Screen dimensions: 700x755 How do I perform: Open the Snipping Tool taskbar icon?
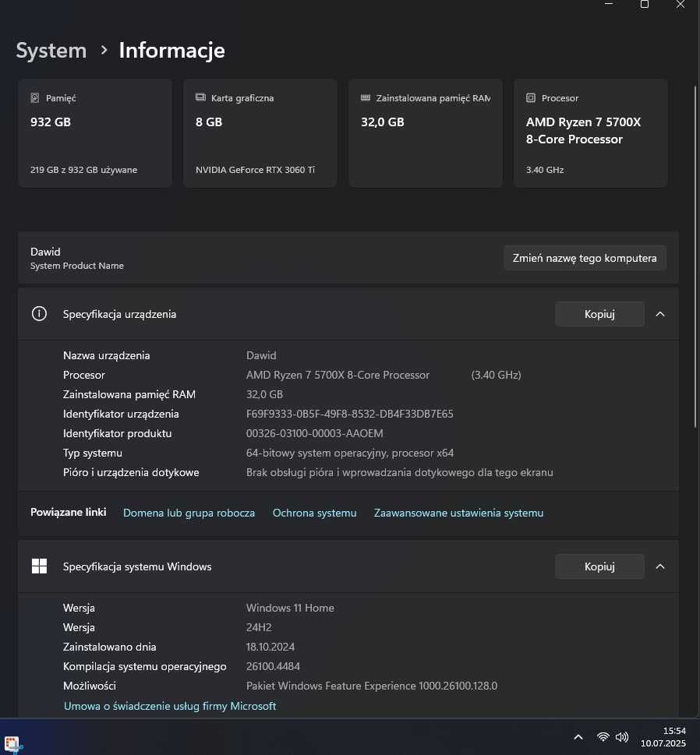click(x=12, y=743)
